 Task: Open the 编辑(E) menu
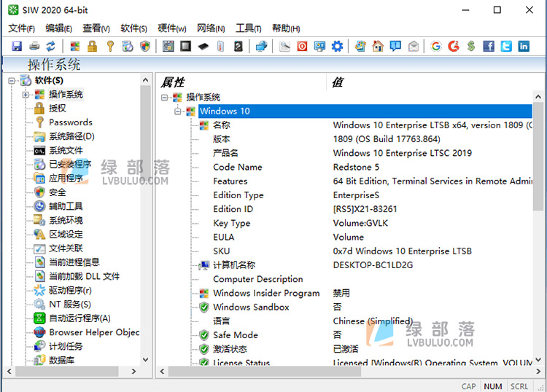[x=58, y=28]
